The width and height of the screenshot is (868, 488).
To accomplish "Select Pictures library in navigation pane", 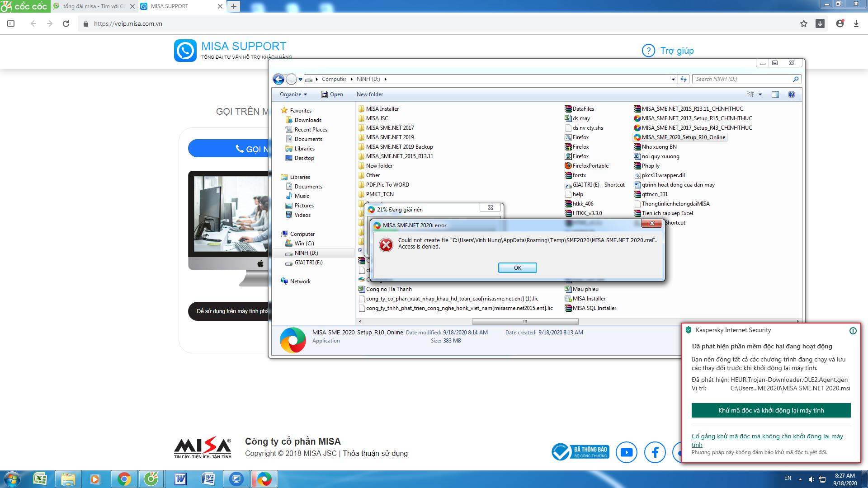I will click(x=304, y=206).
